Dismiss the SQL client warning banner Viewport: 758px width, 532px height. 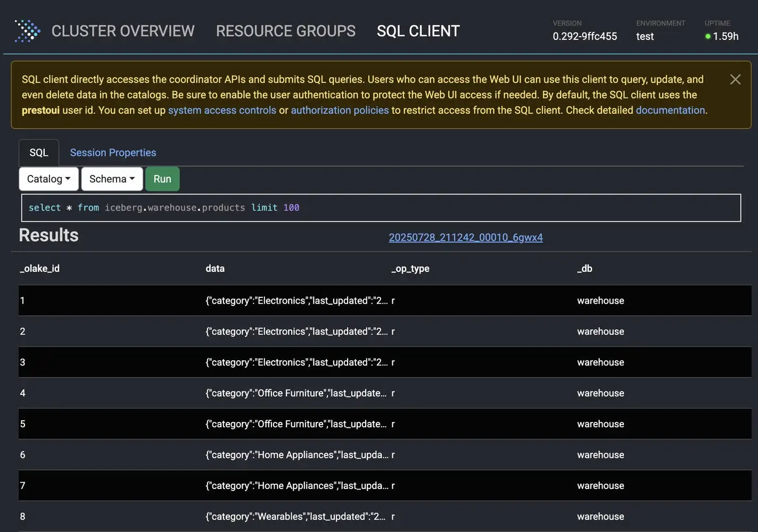pyautogui.click(x=735, y=79)
